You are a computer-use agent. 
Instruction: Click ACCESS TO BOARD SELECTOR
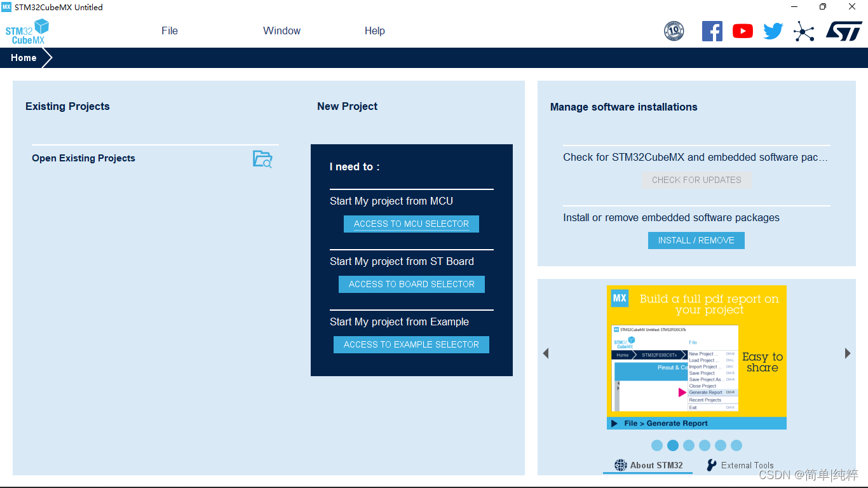[412, 284]
